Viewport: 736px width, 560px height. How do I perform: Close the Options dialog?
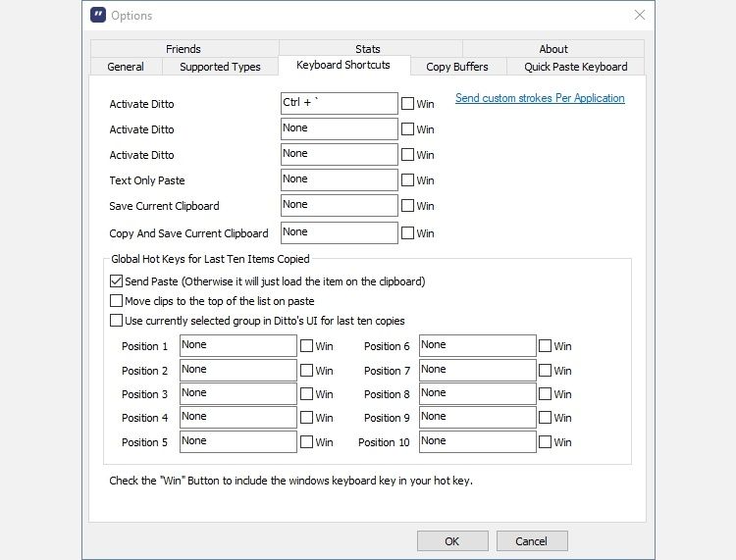point(639,15)
